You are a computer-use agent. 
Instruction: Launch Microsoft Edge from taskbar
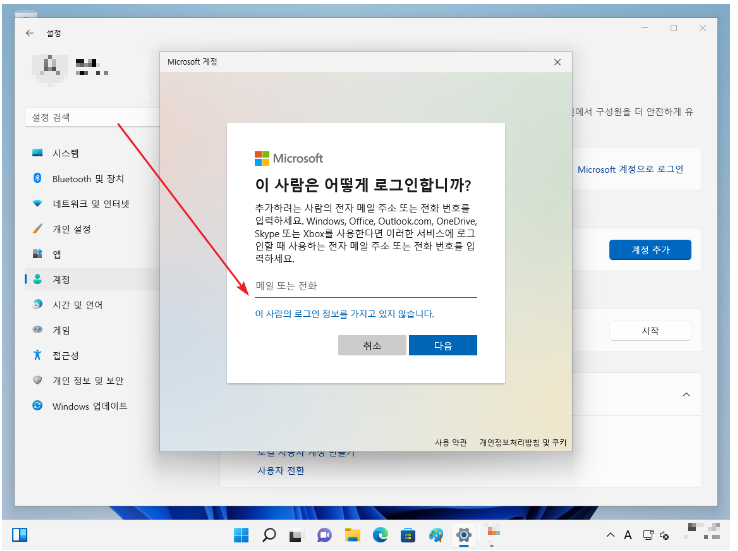pos(380,535)
